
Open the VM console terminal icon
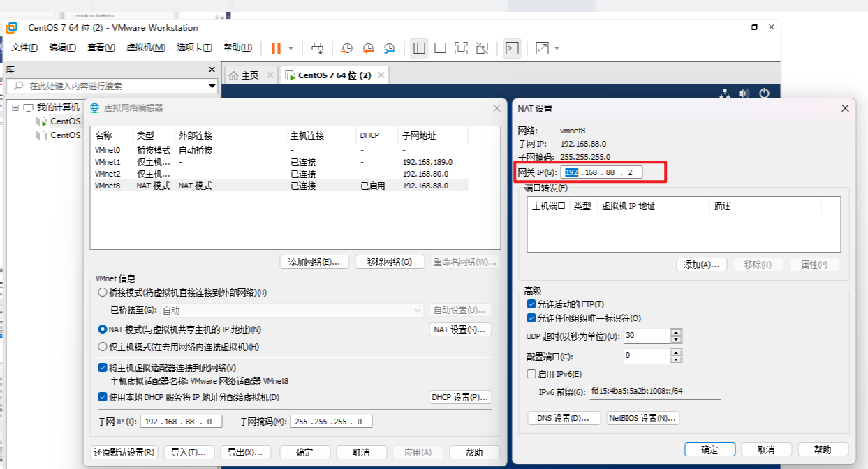tap(512, 48)
